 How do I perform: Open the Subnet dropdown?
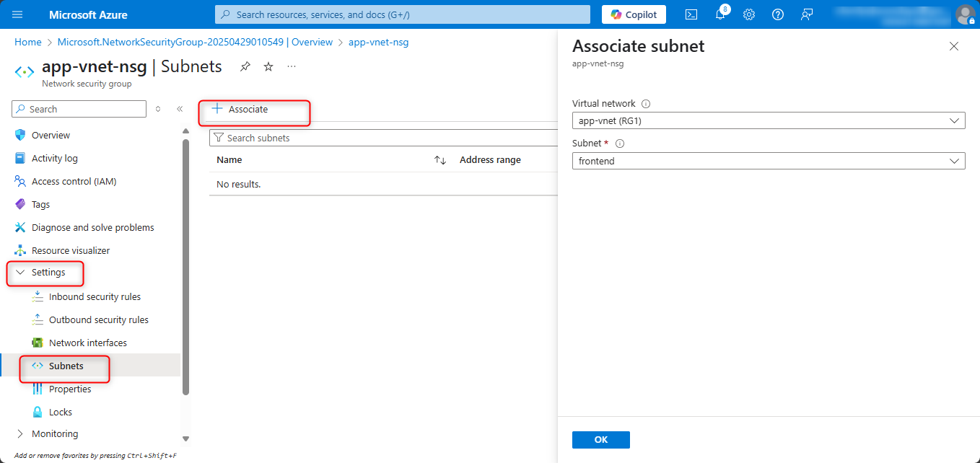(x=769, y=162)
